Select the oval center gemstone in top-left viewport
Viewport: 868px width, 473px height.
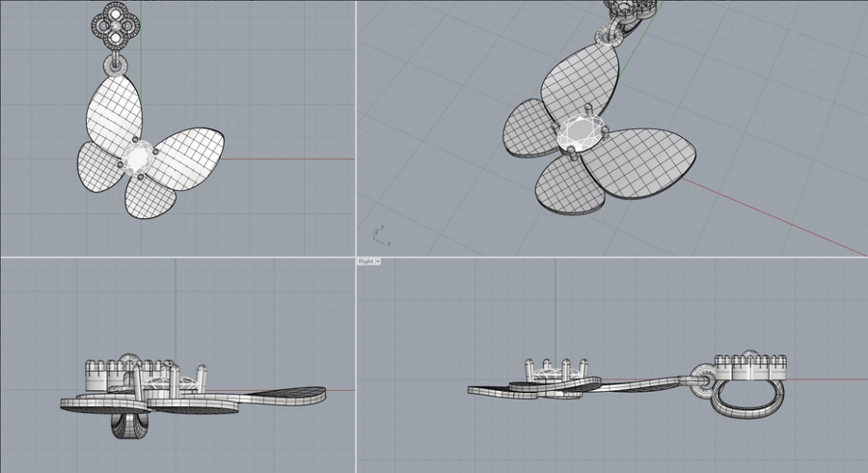tap(137, 156)
